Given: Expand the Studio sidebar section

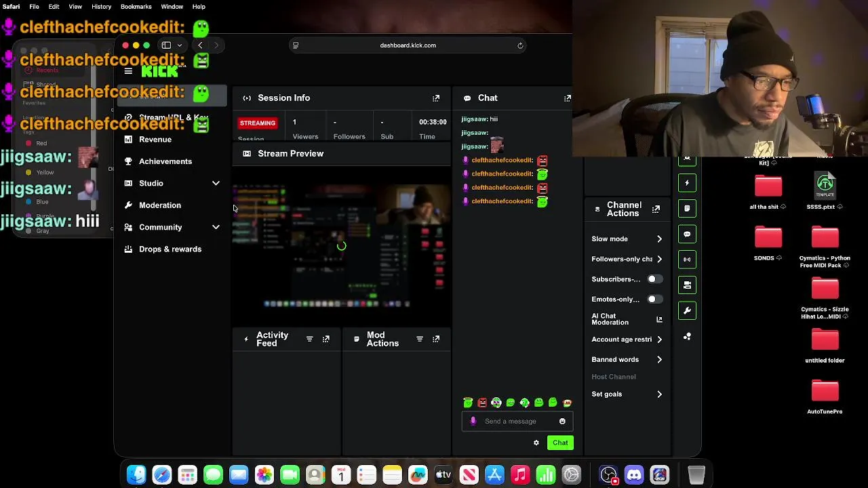Looking at the screenshot, I should (216, 184).
